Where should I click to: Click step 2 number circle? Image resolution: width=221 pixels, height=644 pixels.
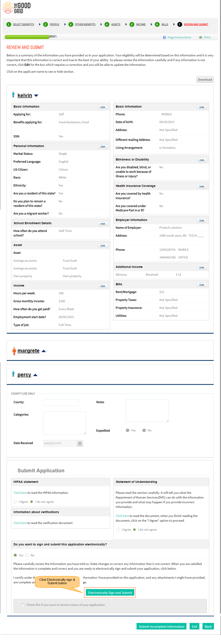pos(45,24)
